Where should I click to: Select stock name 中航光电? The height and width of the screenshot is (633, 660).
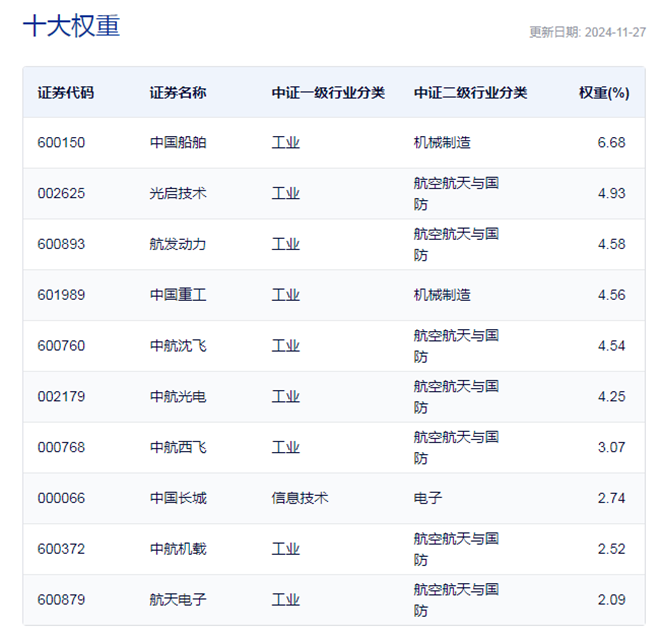(x=178, y=396)
